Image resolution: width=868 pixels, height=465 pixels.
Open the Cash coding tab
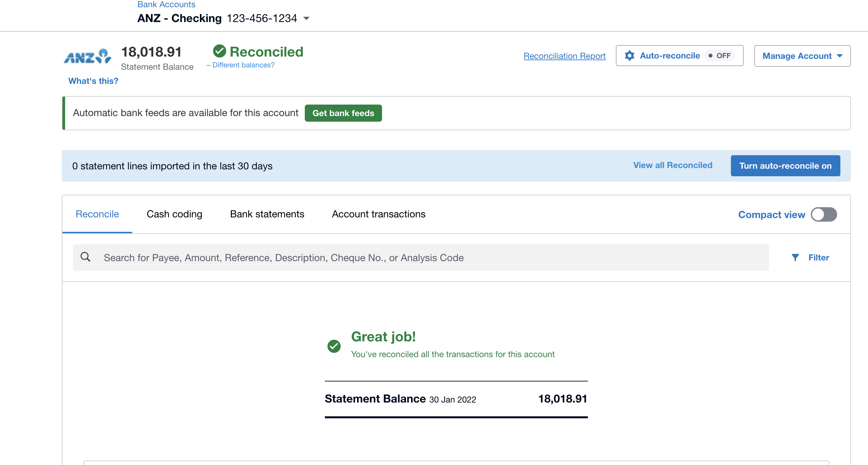coord(174,214)
